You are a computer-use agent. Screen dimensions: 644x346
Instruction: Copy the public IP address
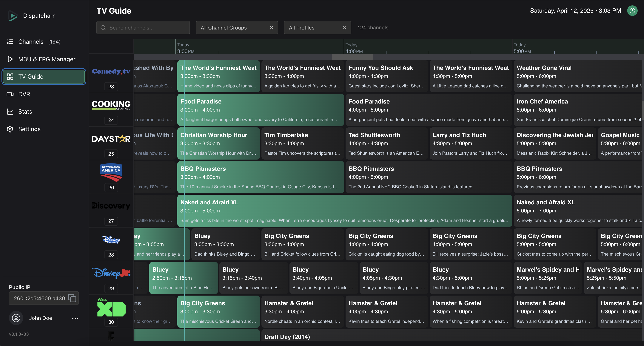point(72,298)
